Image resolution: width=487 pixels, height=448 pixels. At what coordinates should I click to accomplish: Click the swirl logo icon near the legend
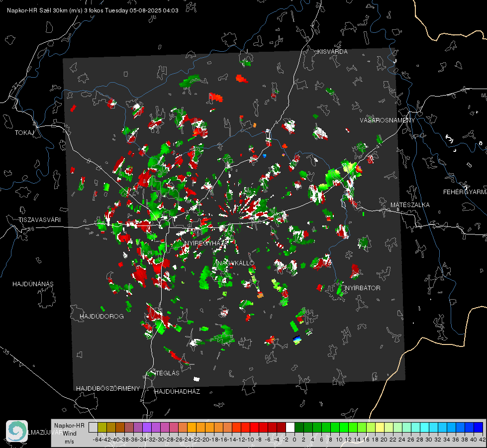pyautogui.click(x=17, y=431)
